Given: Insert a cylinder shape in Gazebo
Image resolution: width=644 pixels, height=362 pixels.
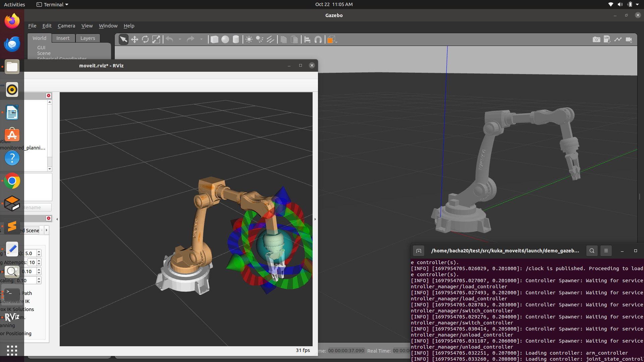Looking at the screenshot, I should tap(236, 40).
